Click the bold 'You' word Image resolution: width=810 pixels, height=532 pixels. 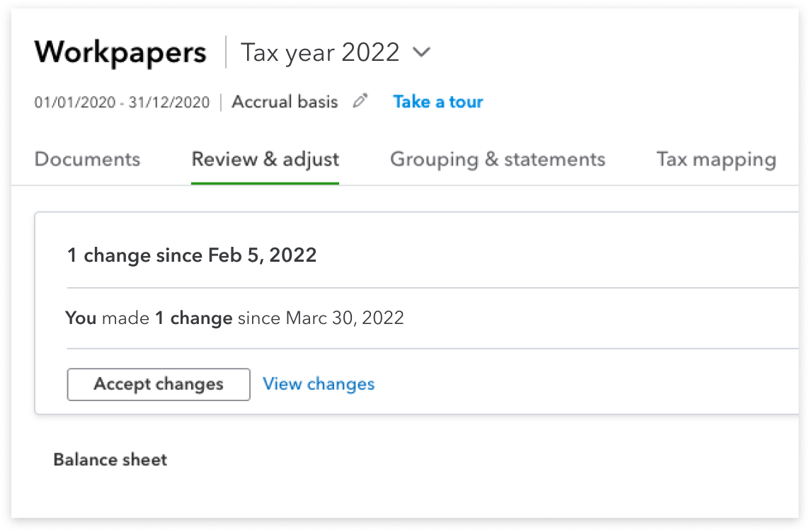81,318
